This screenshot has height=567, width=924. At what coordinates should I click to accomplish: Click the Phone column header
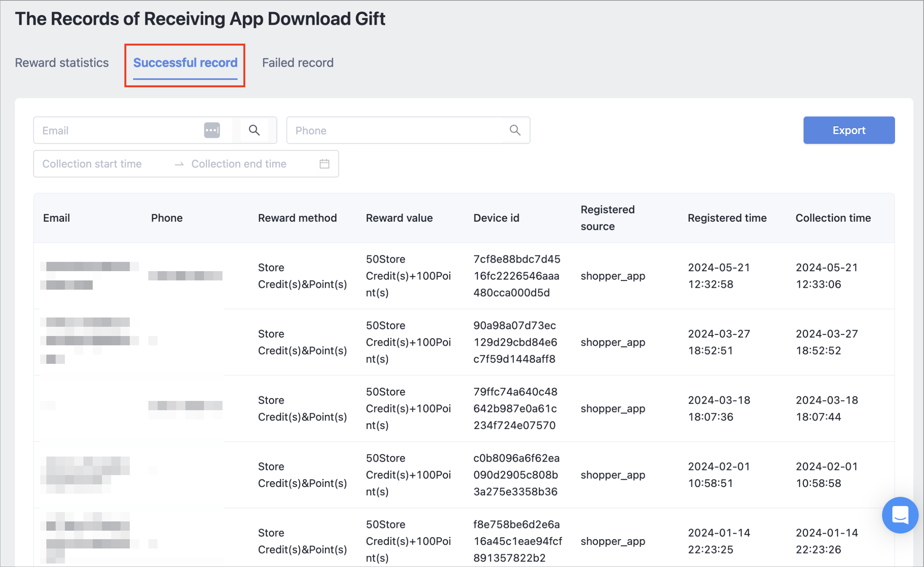coord(167,218)
